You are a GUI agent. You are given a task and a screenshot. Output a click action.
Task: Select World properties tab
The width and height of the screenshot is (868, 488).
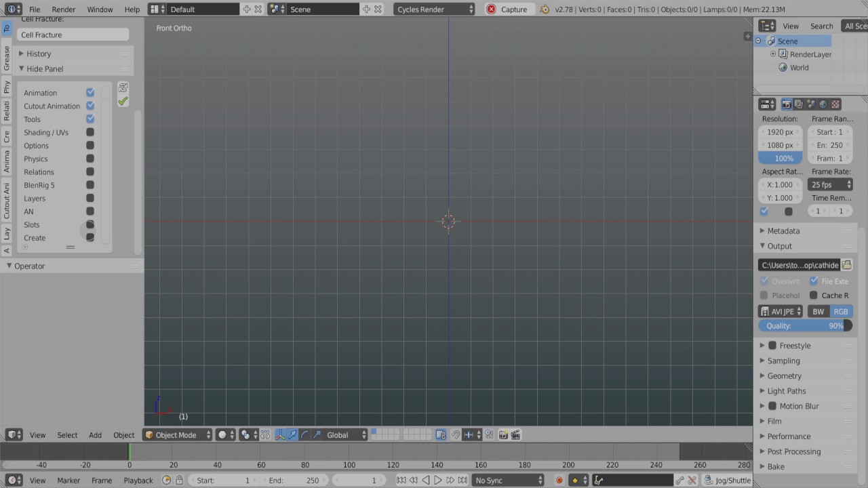click(x=823, y=104)
